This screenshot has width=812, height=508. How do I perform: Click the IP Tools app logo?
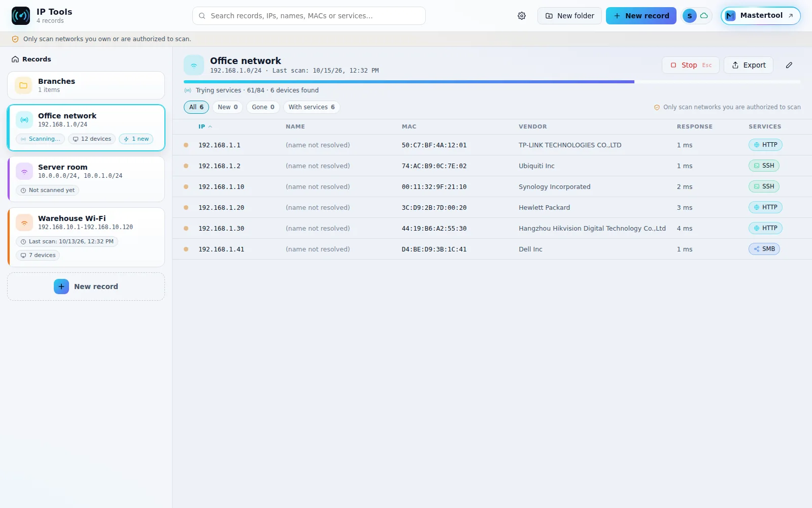point(21,16)
